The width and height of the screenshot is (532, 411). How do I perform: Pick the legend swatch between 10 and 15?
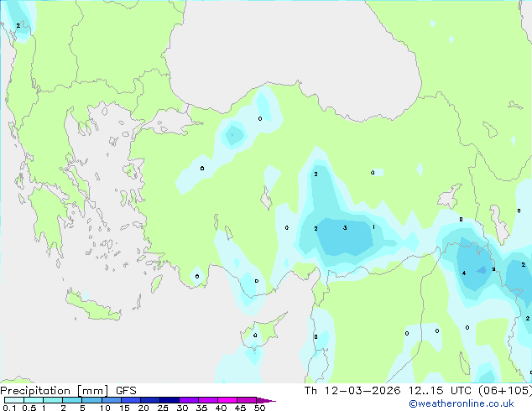(x=112, y=400)
